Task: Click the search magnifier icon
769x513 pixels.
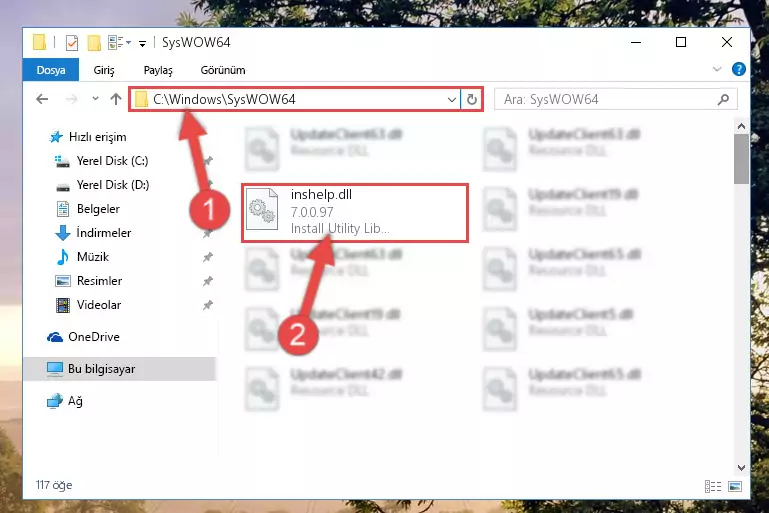Action: pyautogui.click(x=723, y=100)
